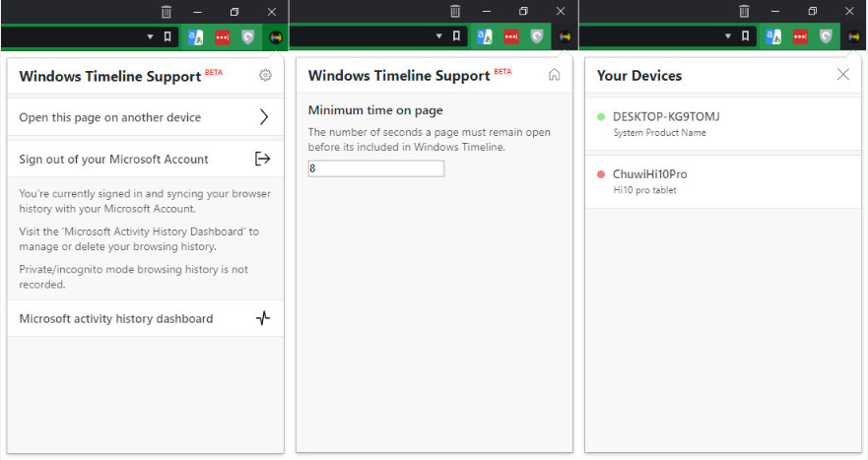Open Microsoft activity history dashboard
Image resolution: width=868 pixels, height=460 pixels.
coord(146,318)
